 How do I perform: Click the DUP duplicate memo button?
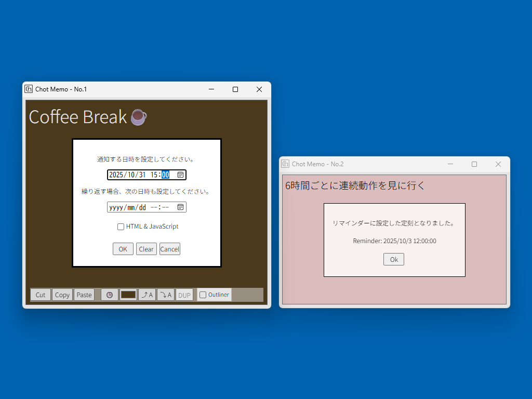(184, 295)
